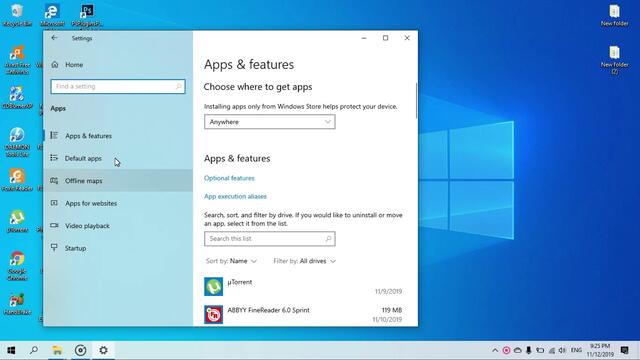The image size is (640, 360).
Task: Select the Recycle Bin desktop icon
Action: pyautogui.click(x=17, y=15)
